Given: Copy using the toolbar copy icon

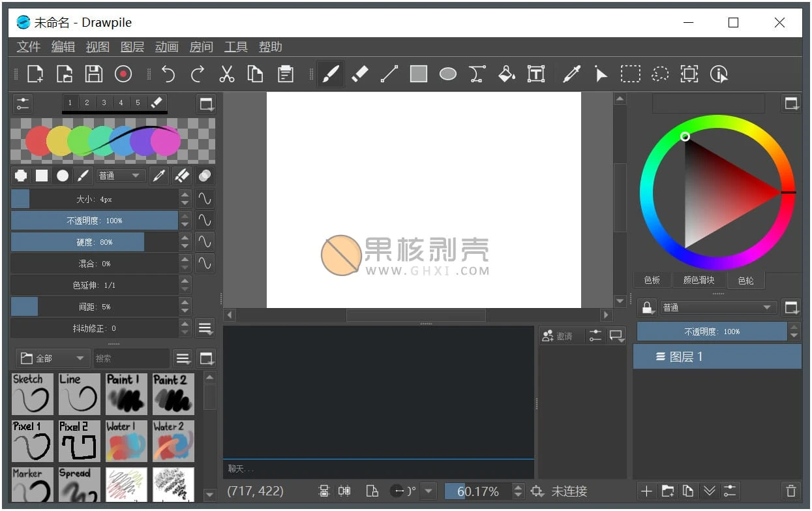Looking at the screenshot, I should pos(255,74).
